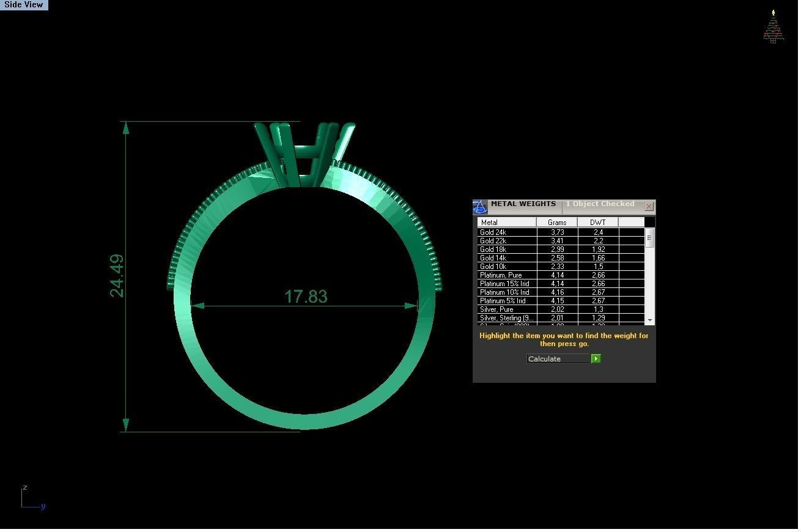Click the 1,5 DWT value
The image size is (801, 532).
(x=598, y=267)
